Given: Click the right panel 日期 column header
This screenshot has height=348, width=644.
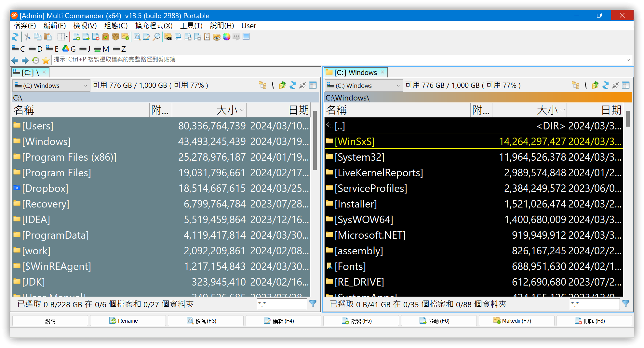Looking at the screenshot, I should pos(595,110).
